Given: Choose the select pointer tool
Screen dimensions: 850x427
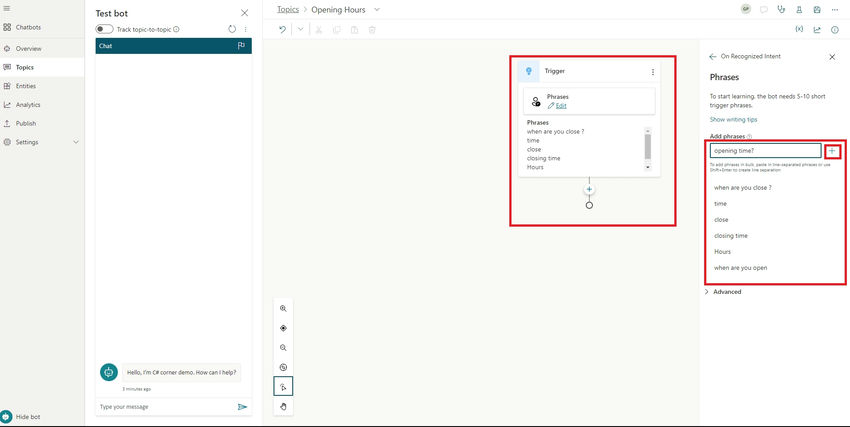Looking at the screenshot, I should (x=283, y=386).
